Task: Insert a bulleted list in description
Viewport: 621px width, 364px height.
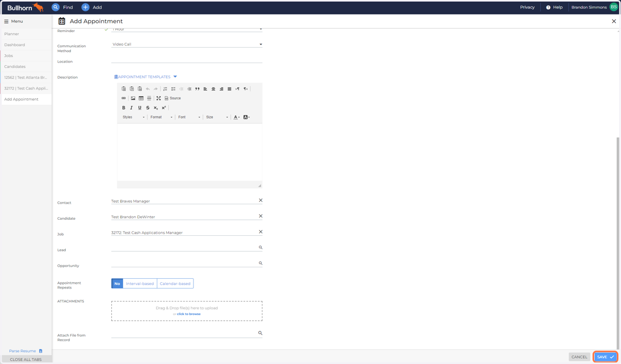Action: click(173, 89)
